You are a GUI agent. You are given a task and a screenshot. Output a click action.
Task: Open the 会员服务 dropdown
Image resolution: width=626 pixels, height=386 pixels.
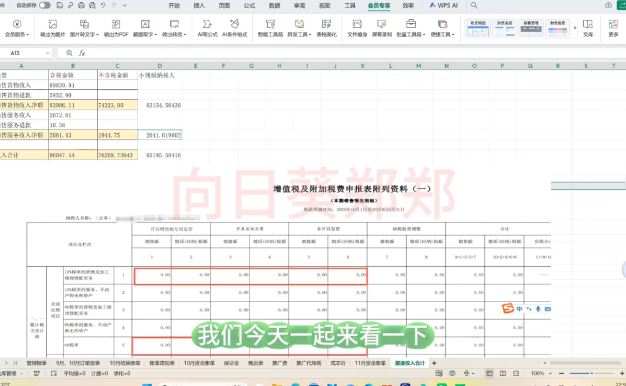tap(17, 28)
